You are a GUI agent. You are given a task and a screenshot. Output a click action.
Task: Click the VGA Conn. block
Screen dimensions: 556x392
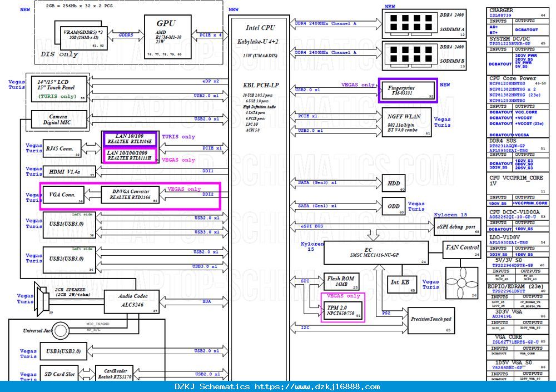pyautogui.click(x=63, y=195)
